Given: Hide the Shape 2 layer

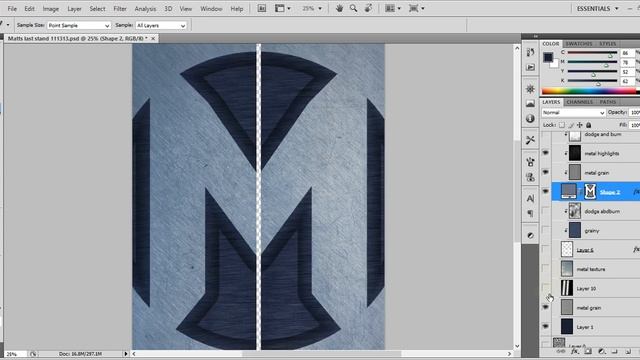Looking at the screenshot, I should [x=546, y=191].
